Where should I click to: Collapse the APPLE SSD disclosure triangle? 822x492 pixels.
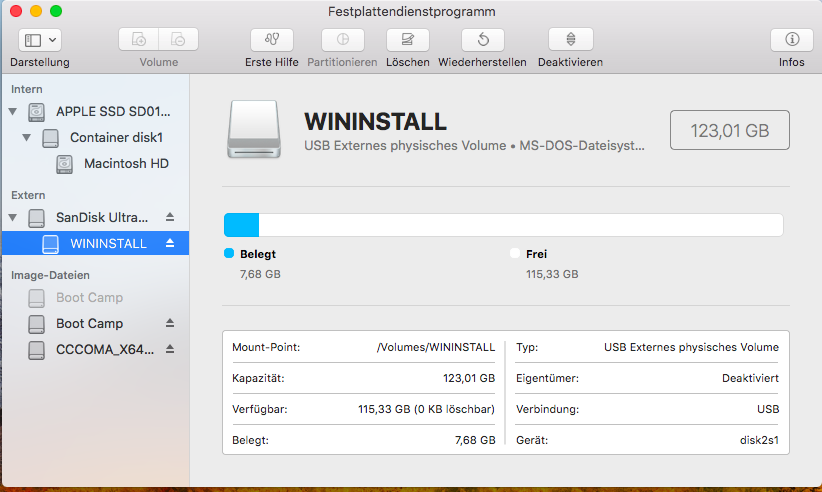tap(13, 112)
